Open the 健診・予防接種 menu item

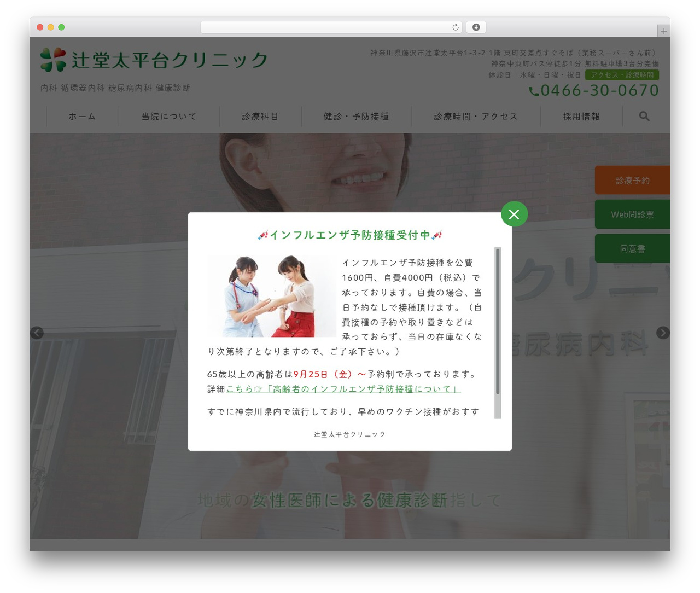click(x=356, y=117)
